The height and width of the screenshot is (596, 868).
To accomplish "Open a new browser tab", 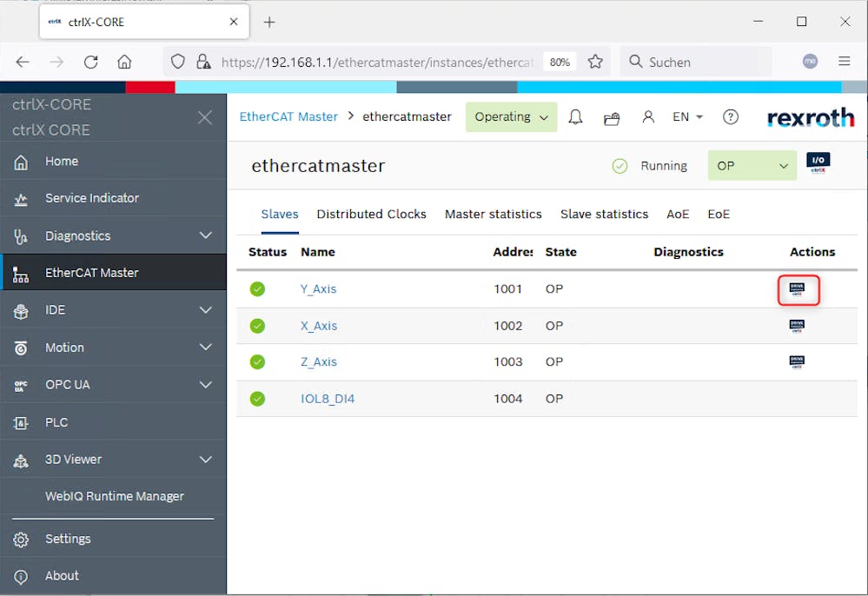I will point(269,22).
